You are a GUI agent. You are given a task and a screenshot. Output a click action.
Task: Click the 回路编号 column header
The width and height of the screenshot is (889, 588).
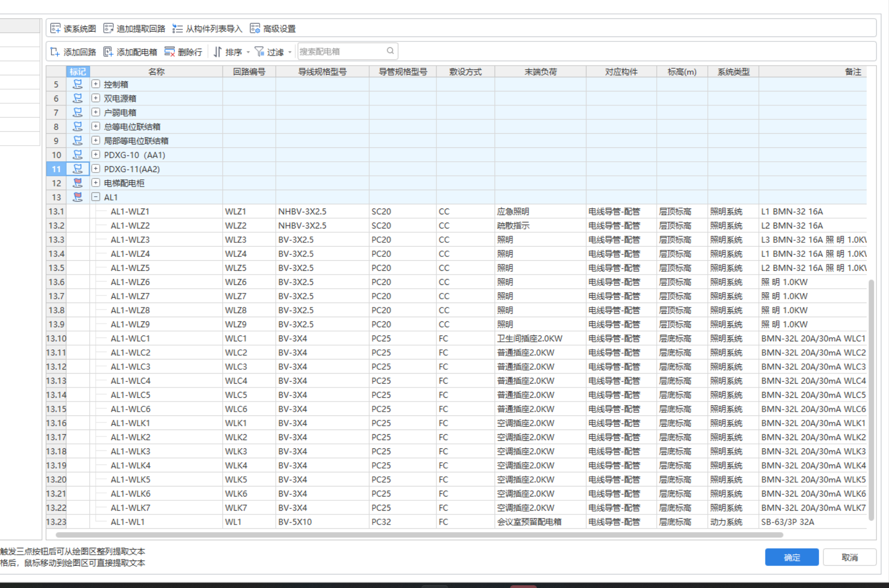click(x=249, y=71)
